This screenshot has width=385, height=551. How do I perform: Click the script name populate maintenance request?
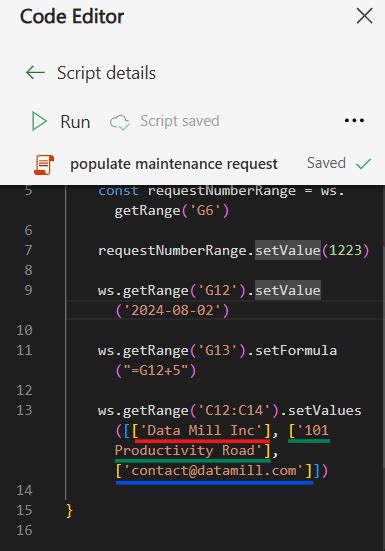pos(174,164)
